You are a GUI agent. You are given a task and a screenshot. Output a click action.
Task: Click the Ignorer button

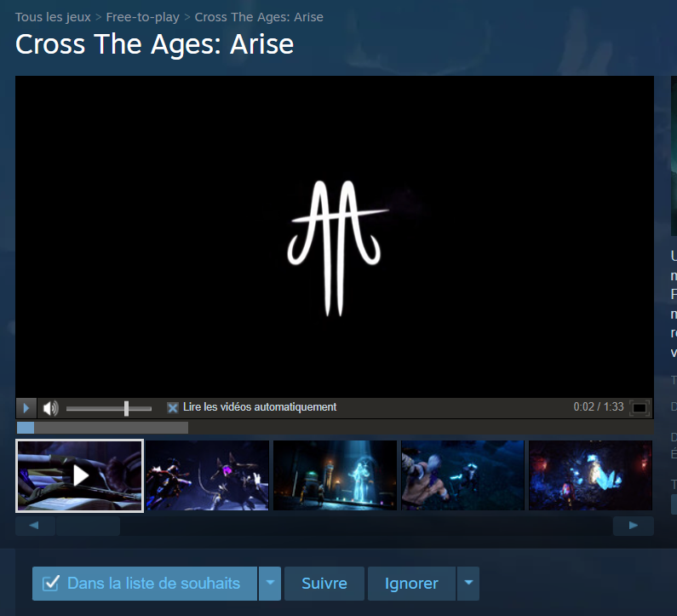click(411, 584)
